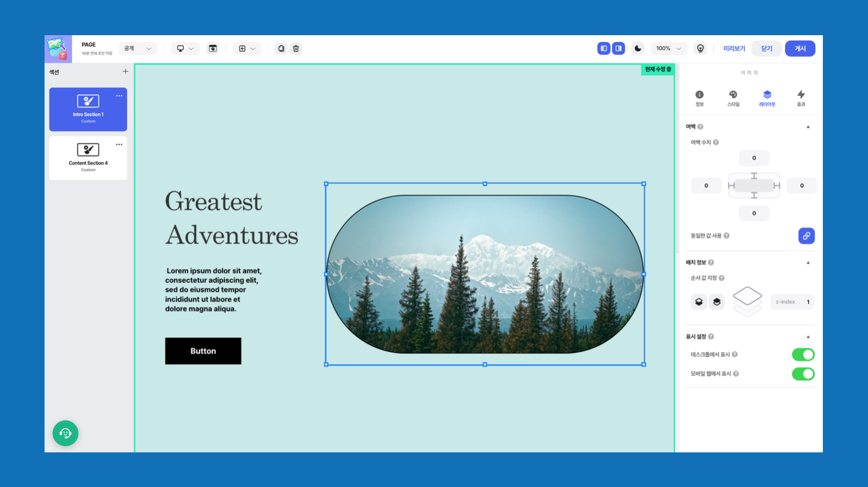Click the duplicate copy icon in toolbar

(281, 48)
